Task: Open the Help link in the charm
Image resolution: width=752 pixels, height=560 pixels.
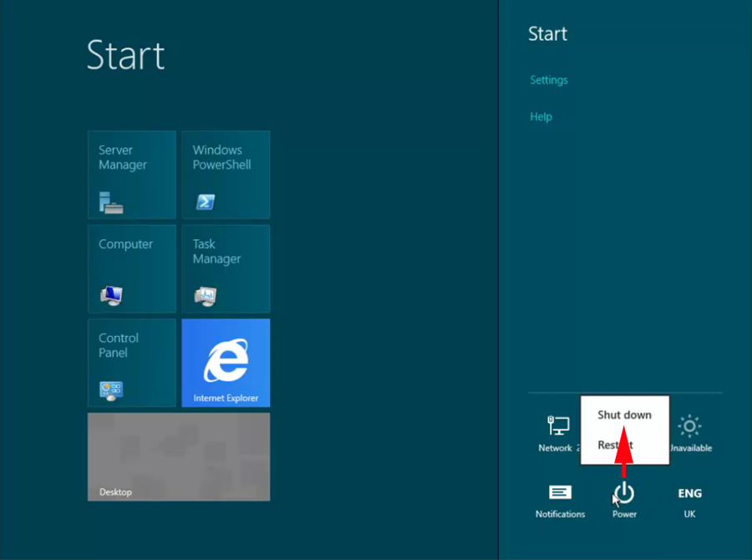Action: coord(541,117)
